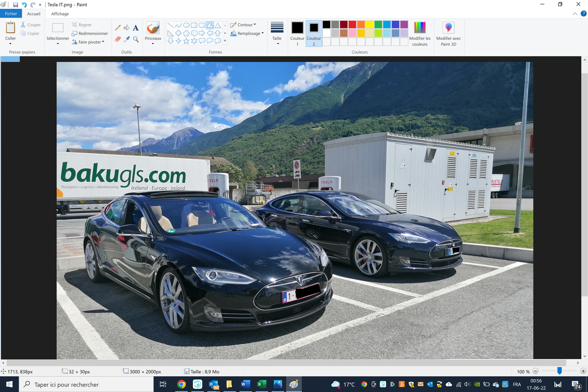Open the Windows Start menu
The width and height of the screenshot is (588, 392).
[x=9, y=385]
